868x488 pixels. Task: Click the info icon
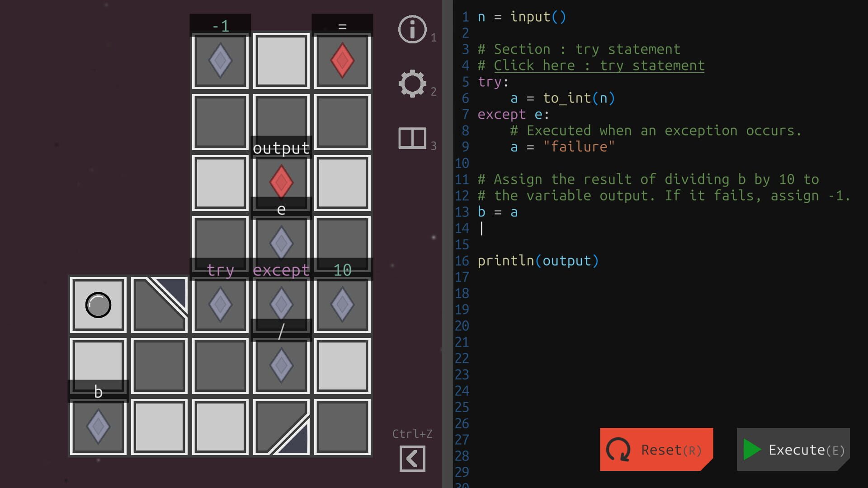coord(411,29)
